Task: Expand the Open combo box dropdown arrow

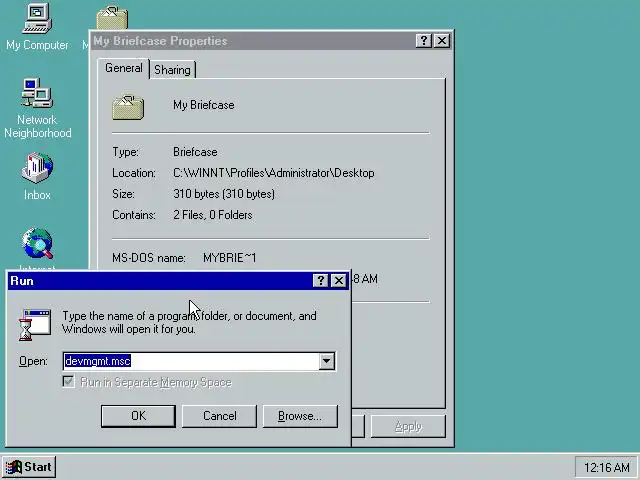Action: [x=327, y=361]
